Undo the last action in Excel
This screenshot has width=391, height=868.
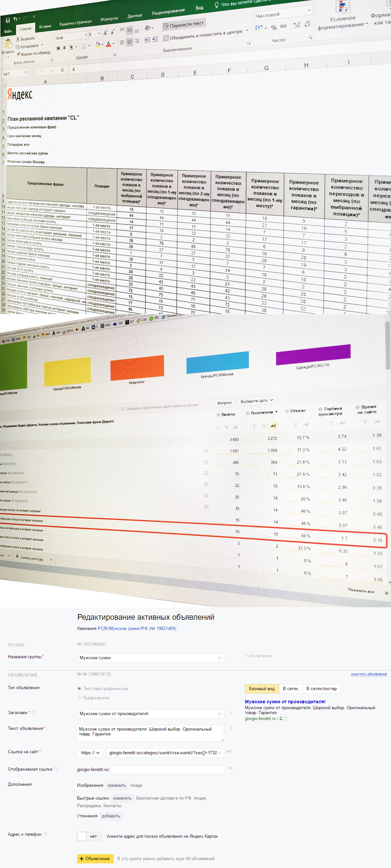(15, 19)
